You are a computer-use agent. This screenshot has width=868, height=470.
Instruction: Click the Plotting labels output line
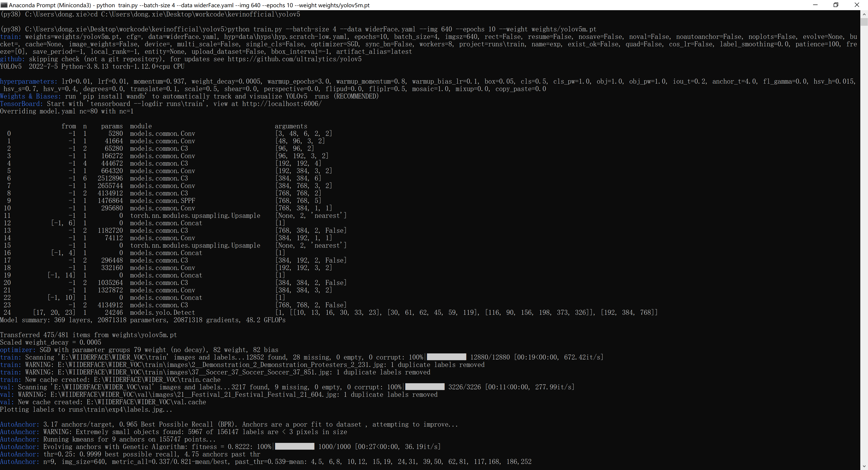(86, 410)
